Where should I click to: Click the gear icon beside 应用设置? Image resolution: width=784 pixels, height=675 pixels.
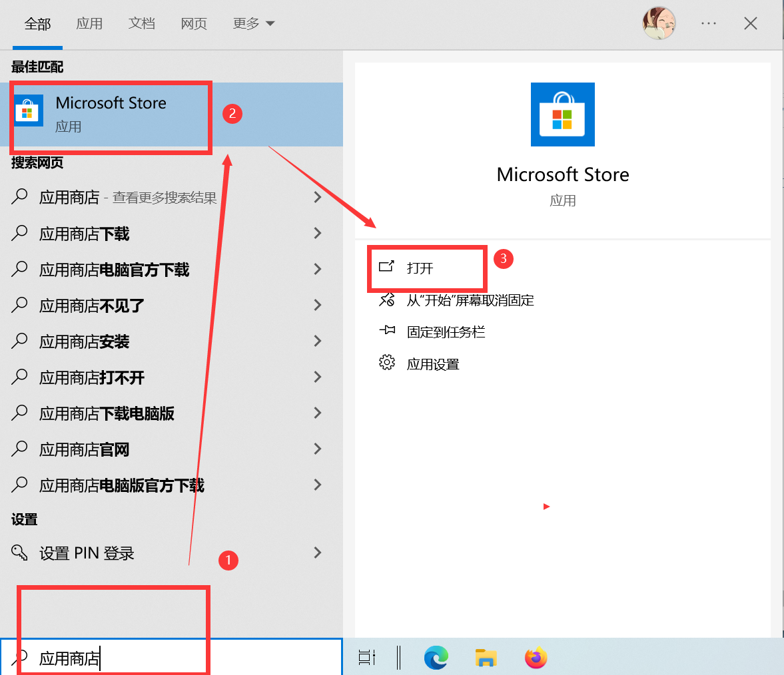386,363
